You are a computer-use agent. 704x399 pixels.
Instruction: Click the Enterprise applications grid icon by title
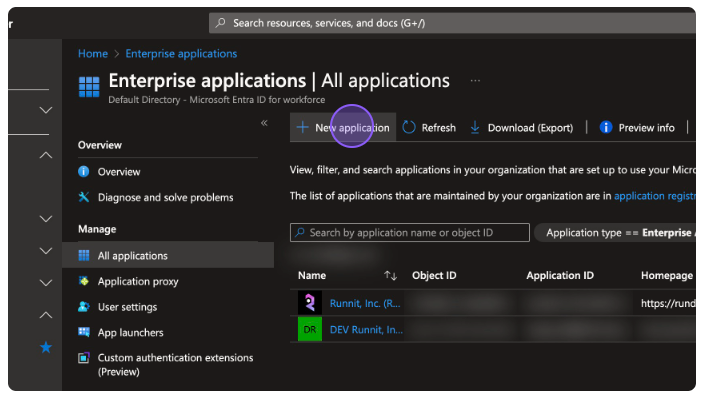click(89, 87)
